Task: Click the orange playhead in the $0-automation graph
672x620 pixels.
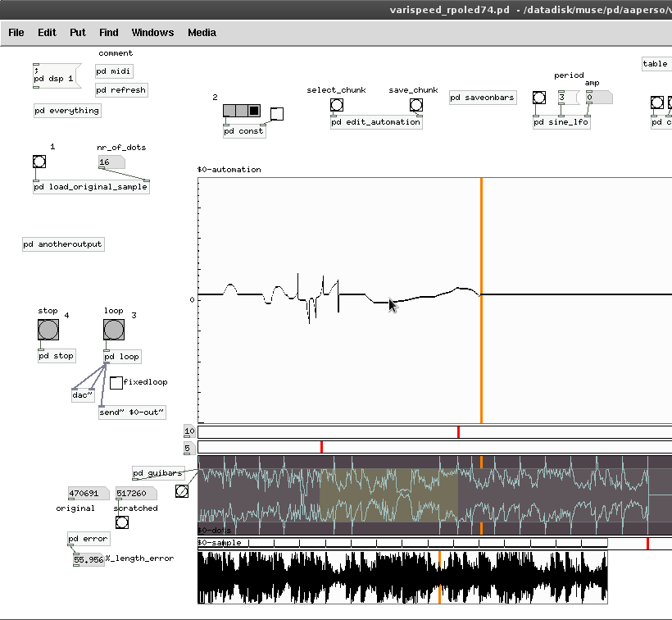Action: 481,300
